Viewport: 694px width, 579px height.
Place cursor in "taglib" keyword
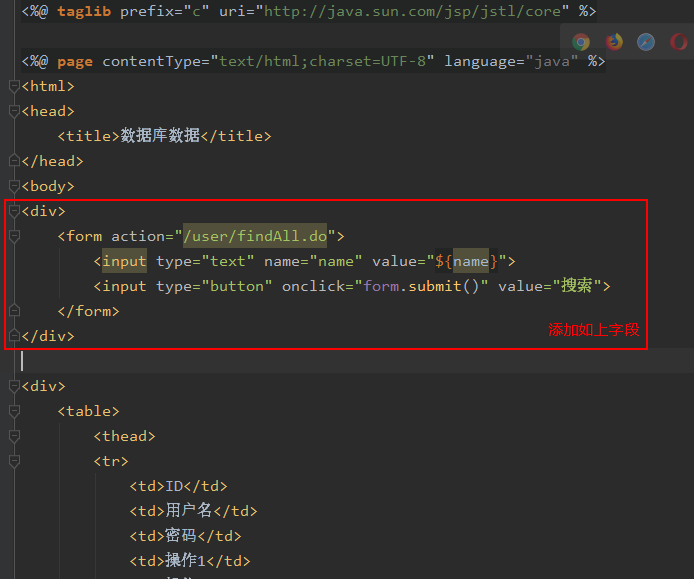pyautogui.click(x=84, y=11)
